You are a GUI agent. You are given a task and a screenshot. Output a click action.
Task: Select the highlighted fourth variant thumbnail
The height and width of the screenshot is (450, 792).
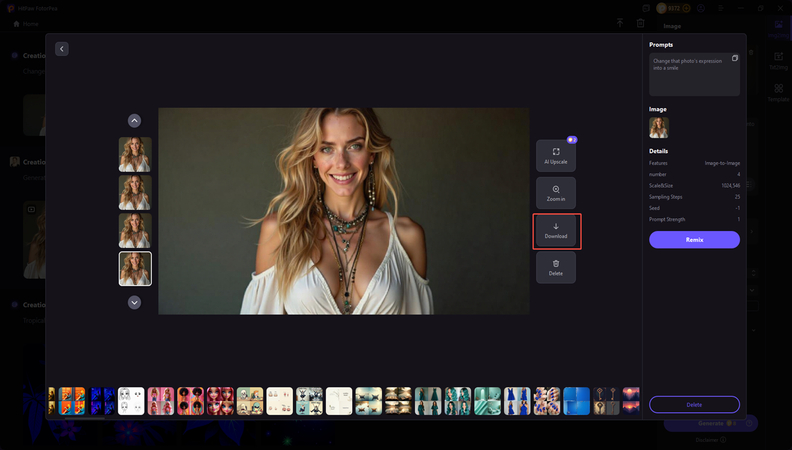[135, 269]
